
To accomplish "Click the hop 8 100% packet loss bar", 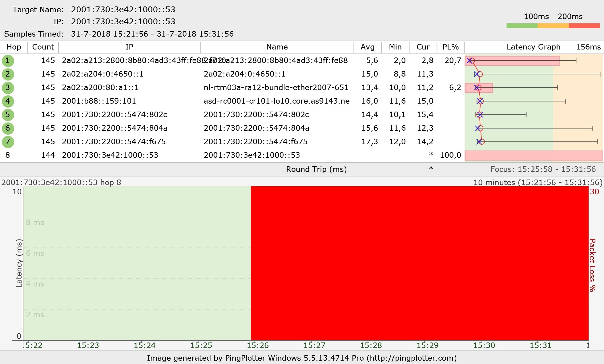I will pyautogui.click(x=533, y=156).
